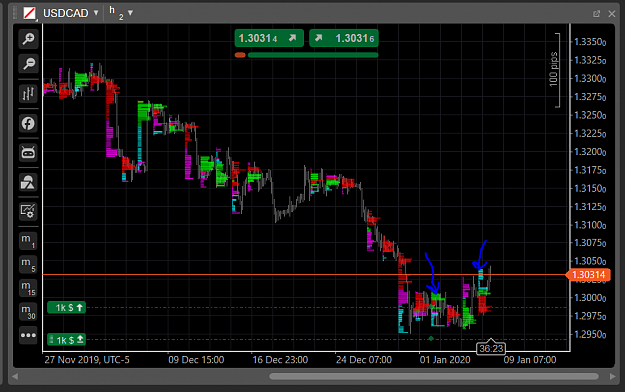Click the scroll left arrow
This screenshot has height=392, width=625.
click(x=15, y=376)
